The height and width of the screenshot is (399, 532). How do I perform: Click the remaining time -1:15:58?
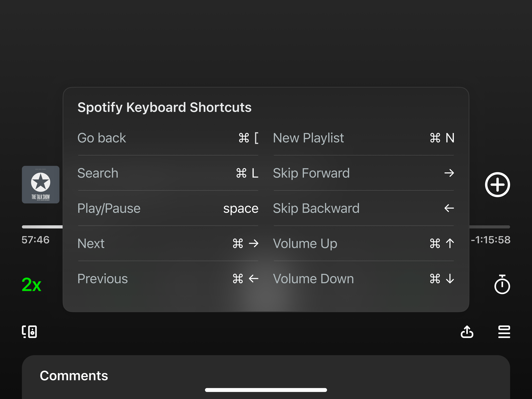(491, 240)
